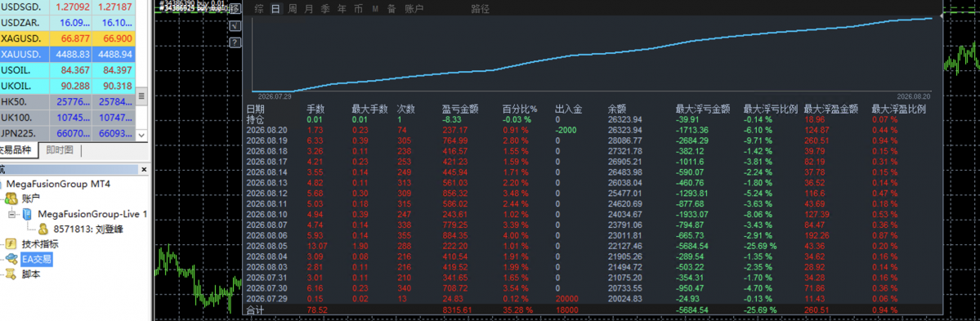
Task: Switch to M tab in statistics panel
Action: click(375, 9)
